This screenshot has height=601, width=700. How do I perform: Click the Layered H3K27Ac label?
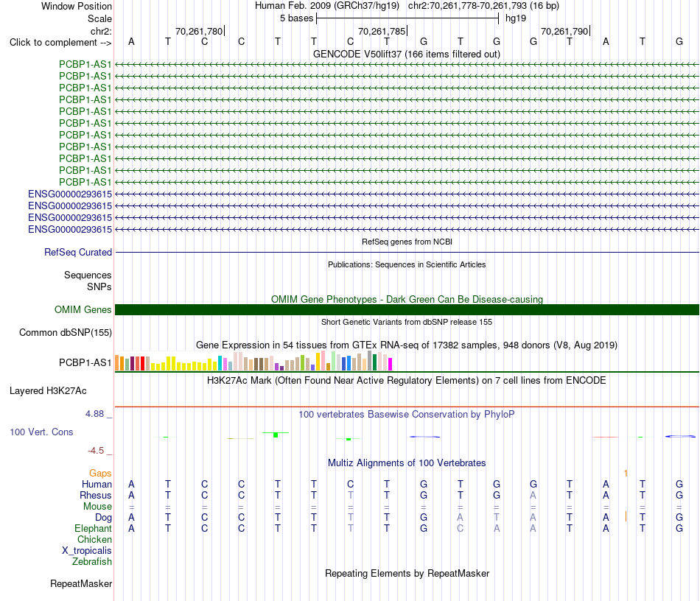click(x=48, y=391)
